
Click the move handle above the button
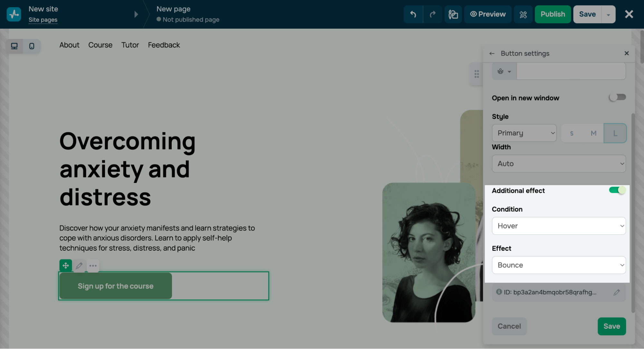pyautogui.click(x=66, y=266)
